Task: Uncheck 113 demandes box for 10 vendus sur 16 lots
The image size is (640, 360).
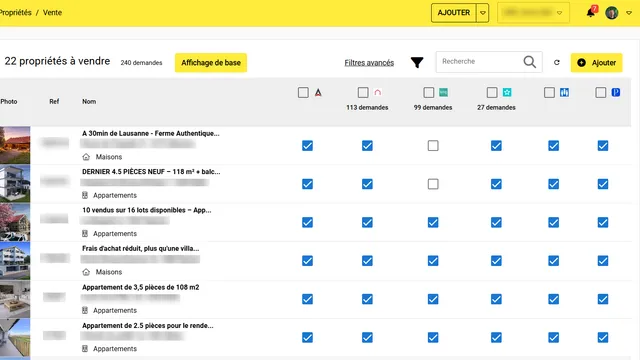Action: pyautogui.click(x=367, y=222)
